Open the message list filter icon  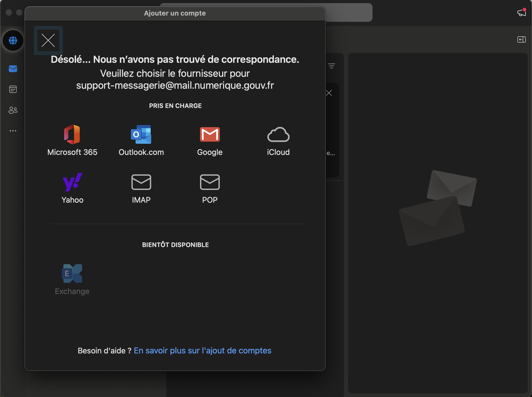tap(331, 66)
